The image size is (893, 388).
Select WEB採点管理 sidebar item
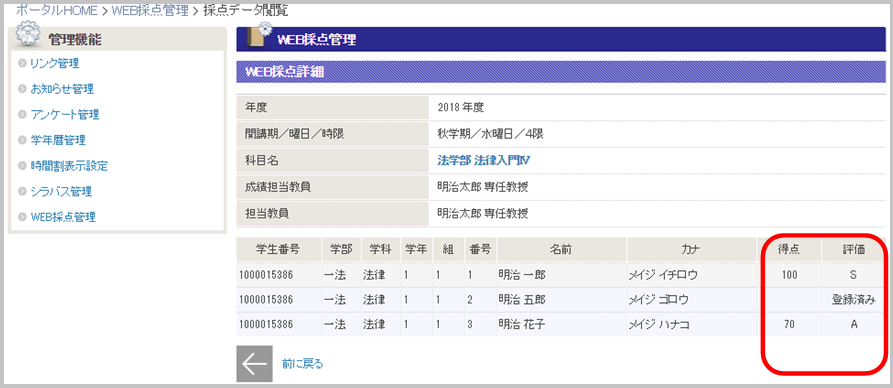(63, 217)
